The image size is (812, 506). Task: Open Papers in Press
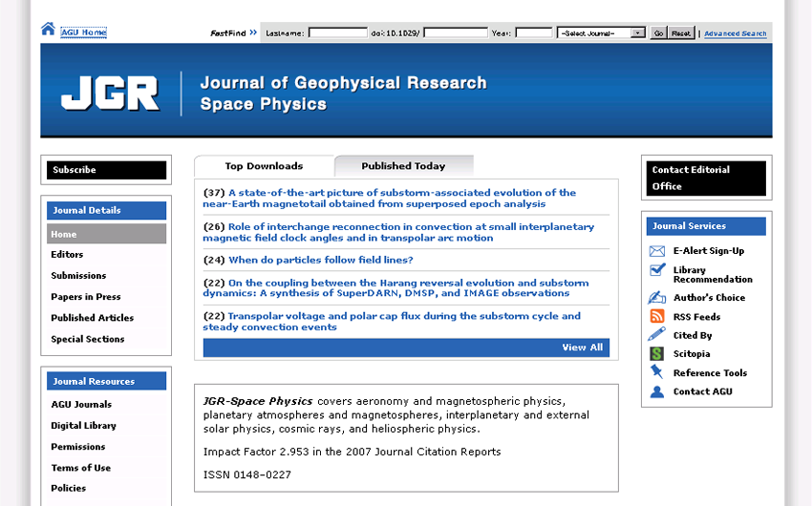pyautogui.click(x=85, y=297)
